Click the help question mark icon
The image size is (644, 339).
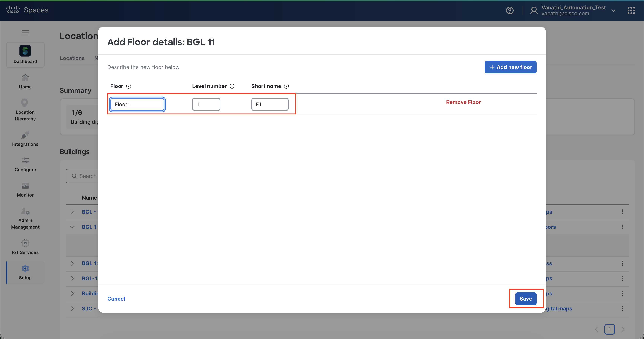pyautogui.click(x=509, y=10)
